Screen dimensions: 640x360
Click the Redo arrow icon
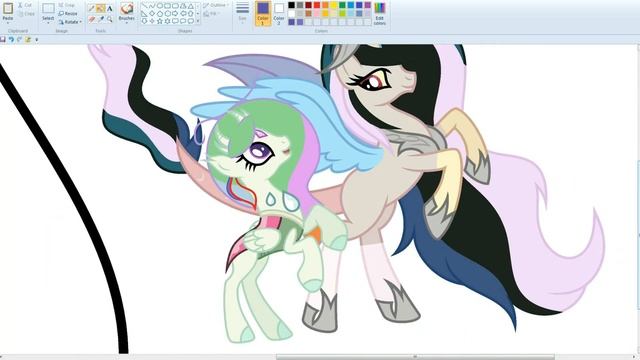coord(19,40)
